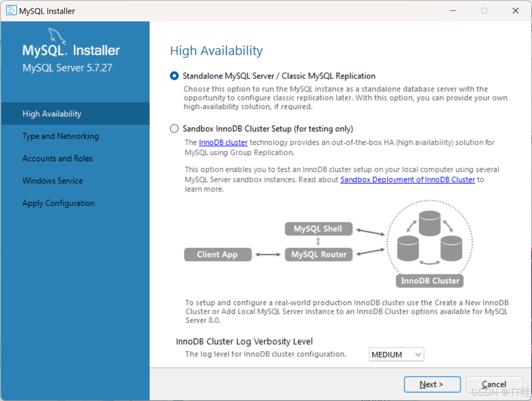
Task: Open the InnoDB cluster link
Action: click(223, 143)
